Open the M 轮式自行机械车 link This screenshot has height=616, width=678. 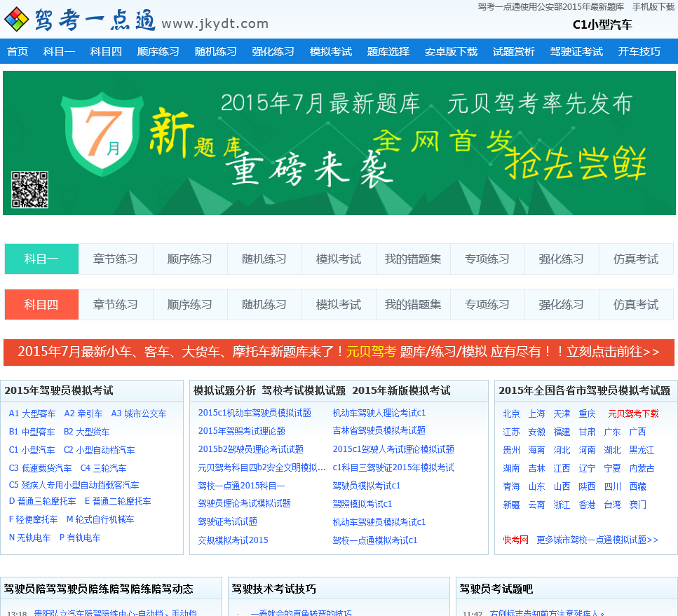100,519
